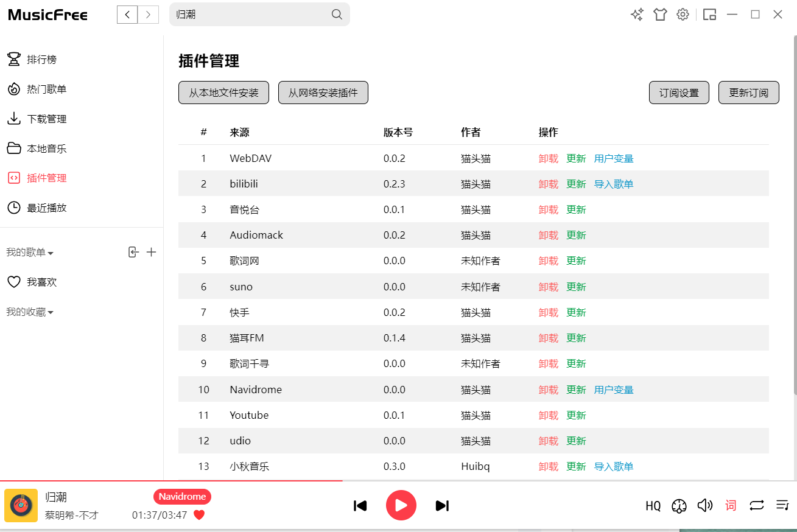Screen dimensions: 797x532
Task: Click 从网络安装插件 button
Action: click(x=323, y=93)
